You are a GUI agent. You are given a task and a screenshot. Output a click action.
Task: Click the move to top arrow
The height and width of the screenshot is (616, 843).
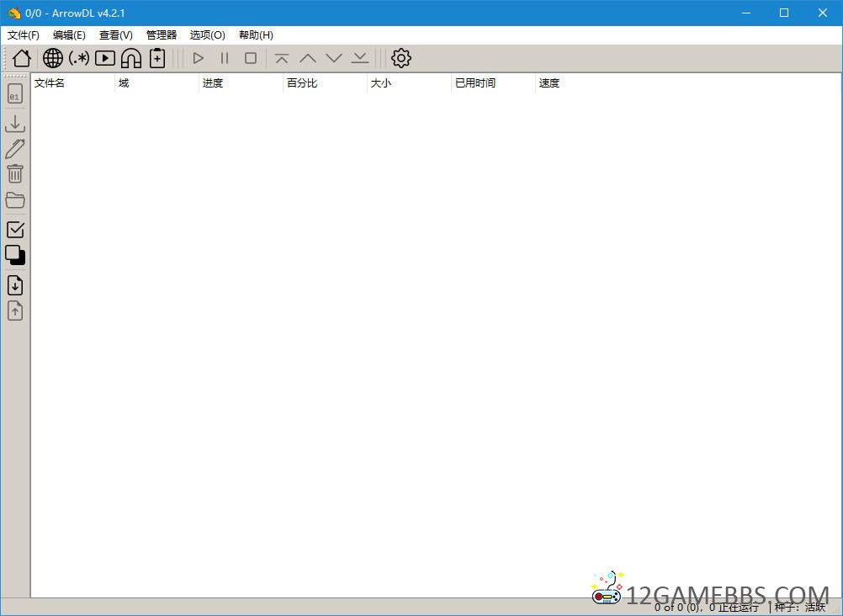click(282, 58)
